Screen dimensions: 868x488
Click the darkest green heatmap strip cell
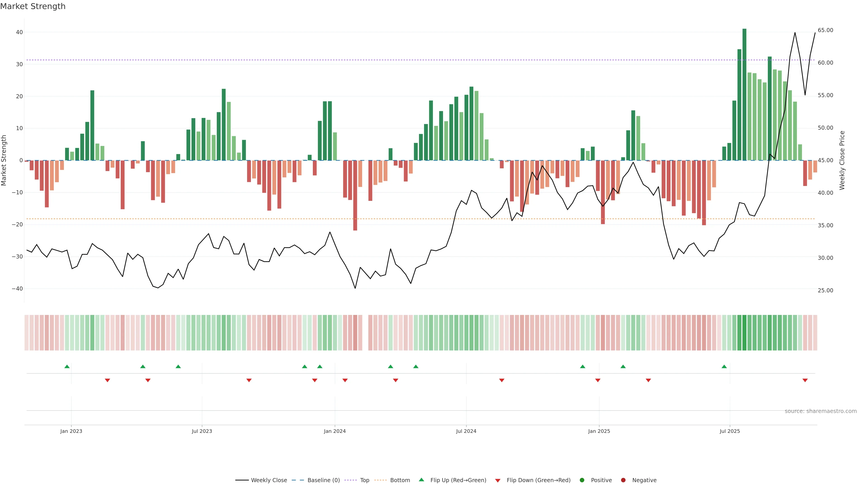(x=744, y=332)
